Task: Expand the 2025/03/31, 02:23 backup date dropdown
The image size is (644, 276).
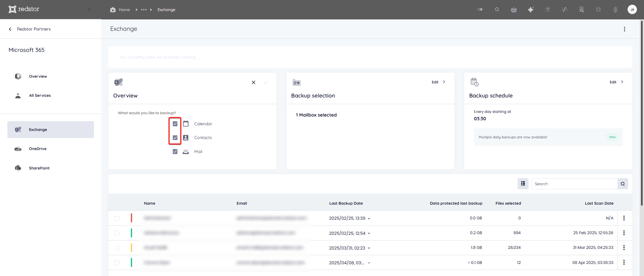Action: (369, 248)
